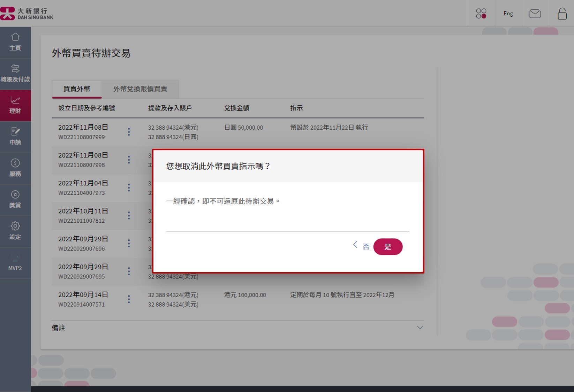Click the lock logout icon

coord(562,13)
